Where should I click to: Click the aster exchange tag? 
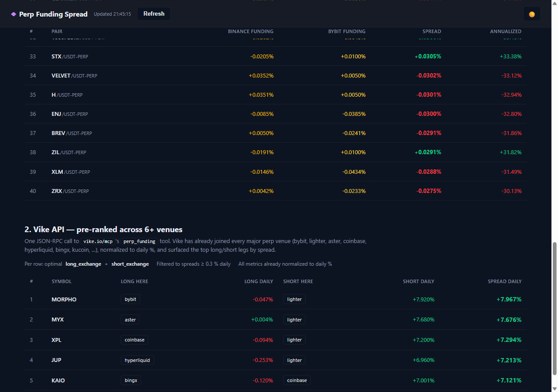tap(130, 319)
